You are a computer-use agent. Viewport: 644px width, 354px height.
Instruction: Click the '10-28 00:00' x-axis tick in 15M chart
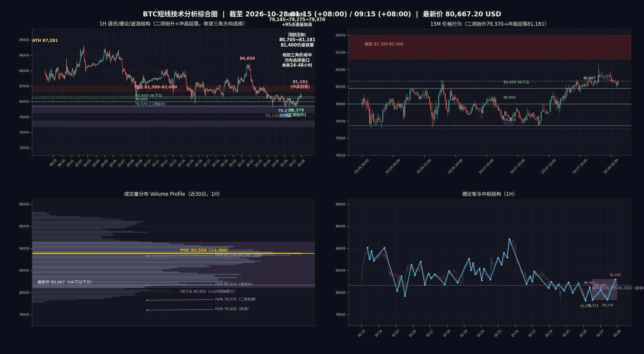[611, 166]
